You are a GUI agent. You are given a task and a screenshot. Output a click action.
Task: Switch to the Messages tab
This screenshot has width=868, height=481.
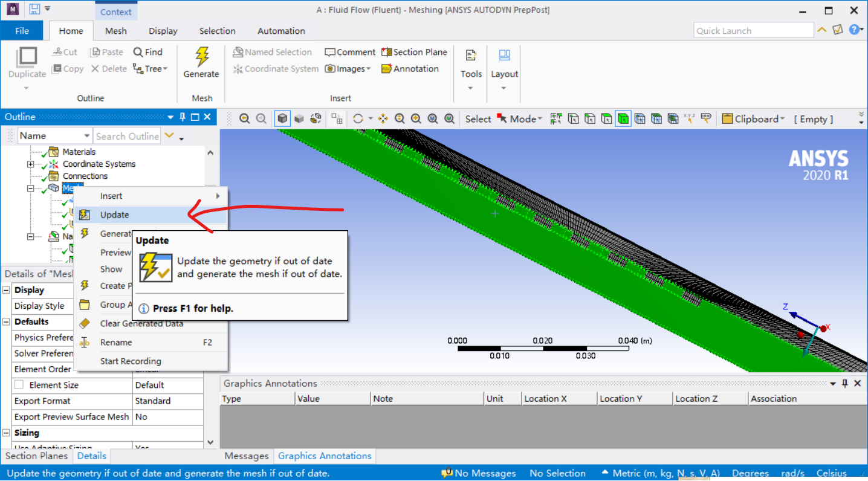tap(247, 456)
